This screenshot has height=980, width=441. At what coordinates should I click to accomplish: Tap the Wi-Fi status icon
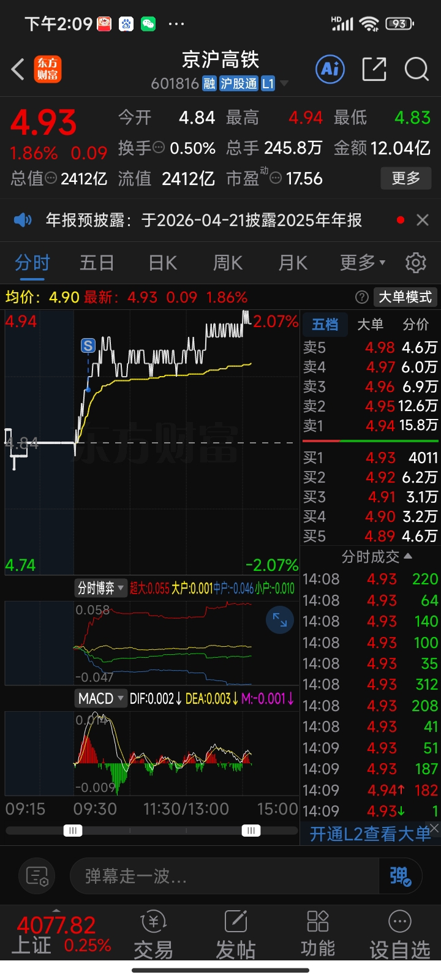(x=369, y=24)
